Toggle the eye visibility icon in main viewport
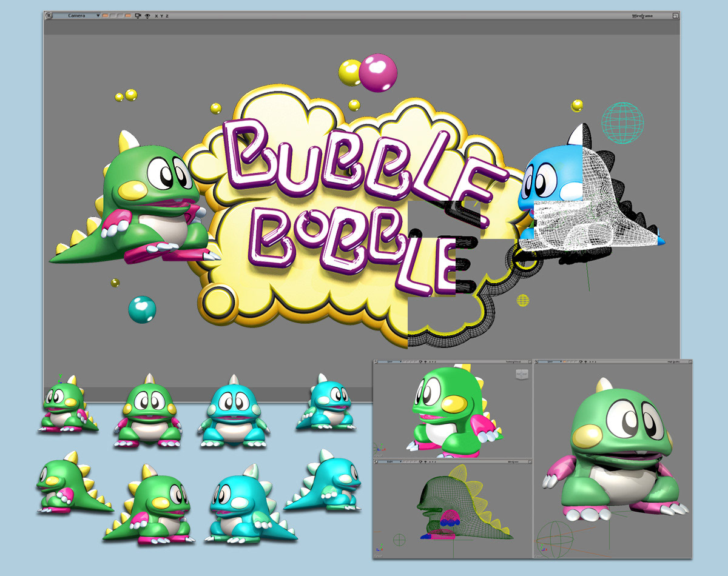The image size is (728, 576). [x=147, y=16]
